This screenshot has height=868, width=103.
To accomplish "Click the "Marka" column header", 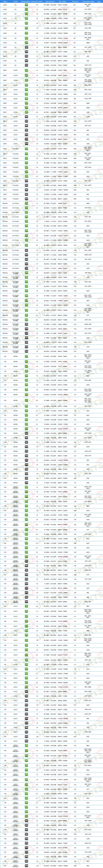I will pos(5,1).
